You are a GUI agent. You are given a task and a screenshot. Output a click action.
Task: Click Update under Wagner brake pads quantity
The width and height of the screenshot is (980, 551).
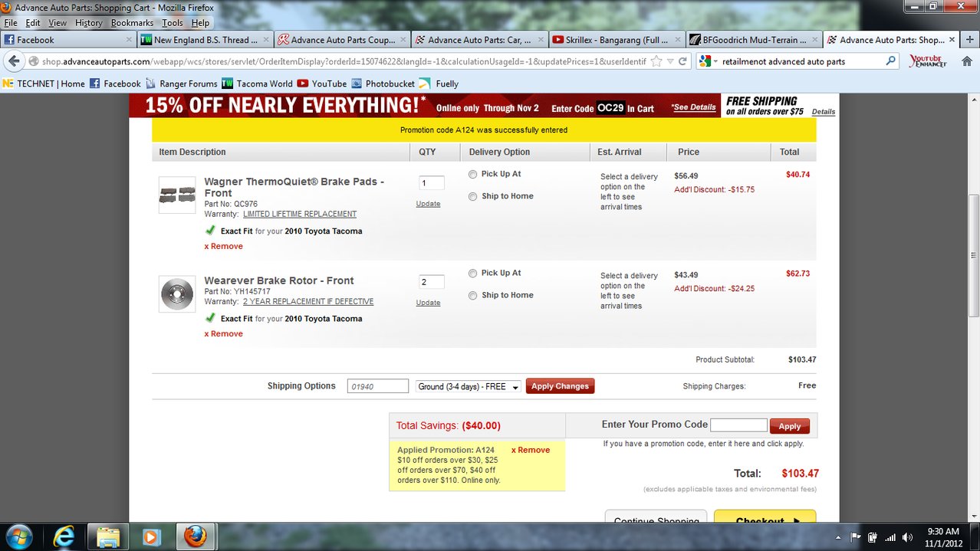pyautogui.click(x=428, y=204)
